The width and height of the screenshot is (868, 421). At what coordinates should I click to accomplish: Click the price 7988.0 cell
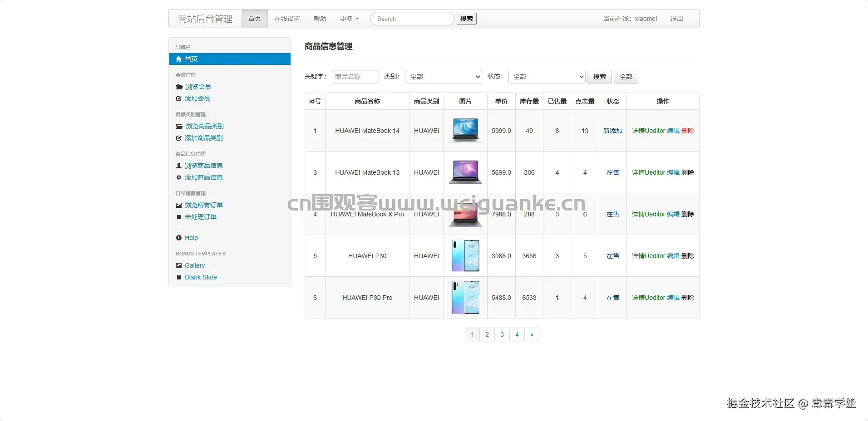[x=501, y=214]
